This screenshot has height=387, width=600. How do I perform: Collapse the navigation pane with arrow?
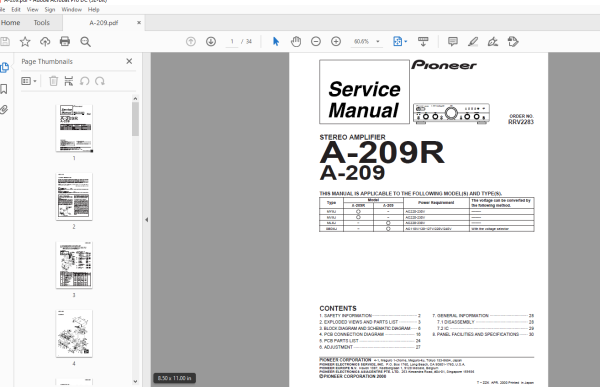pyautogui.click(x=147, y=220)
